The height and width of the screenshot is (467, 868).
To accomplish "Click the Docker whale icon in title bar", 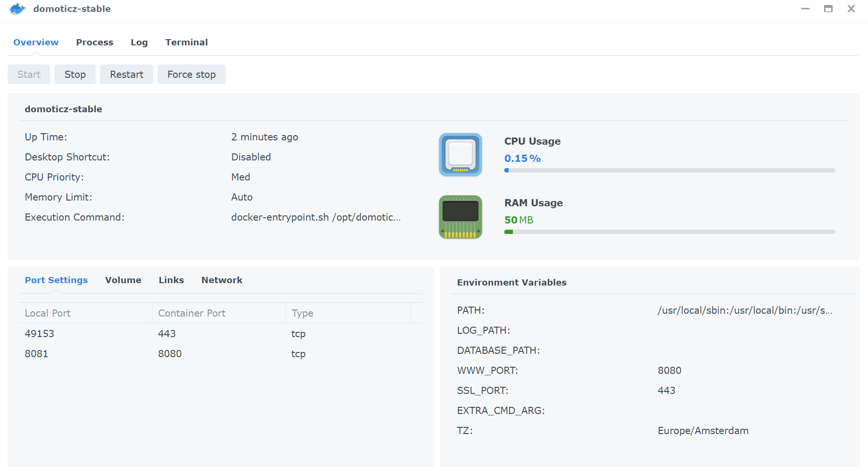I will (x=18, y=9).
